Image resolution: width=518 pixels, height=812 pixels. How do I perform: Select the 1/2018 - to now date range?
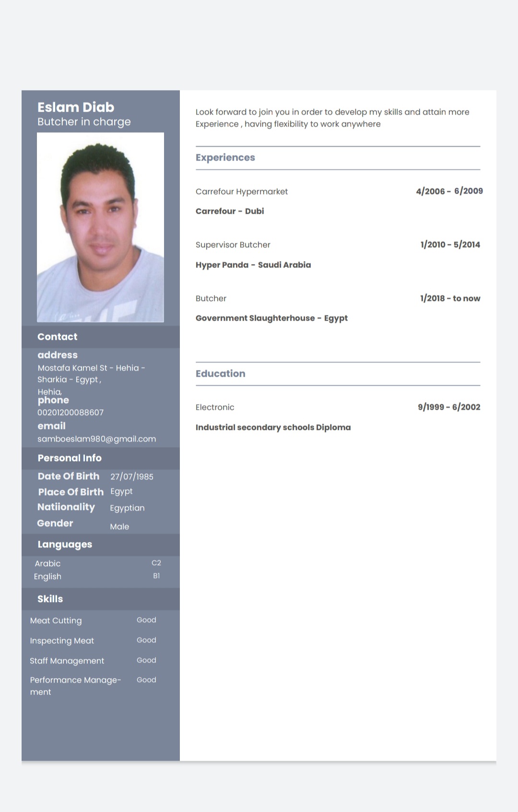click(450, 298)
